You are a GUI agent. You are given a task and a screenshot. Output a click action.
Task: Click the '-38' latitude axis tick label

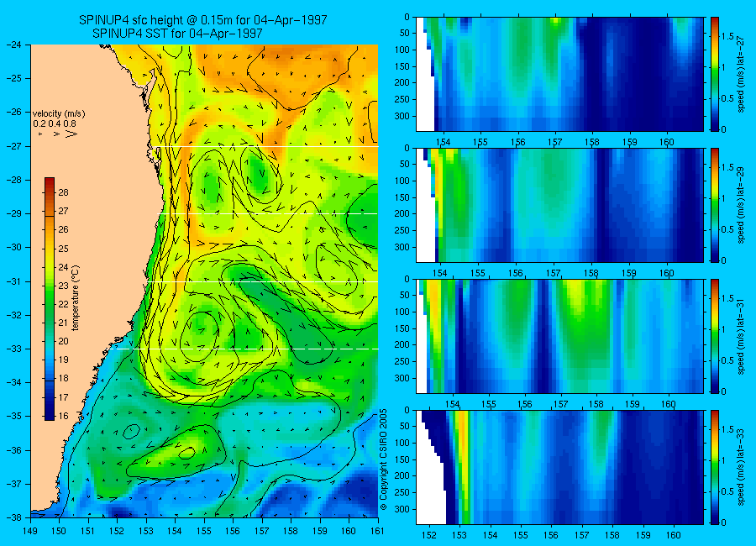click(x=13, y=517)
